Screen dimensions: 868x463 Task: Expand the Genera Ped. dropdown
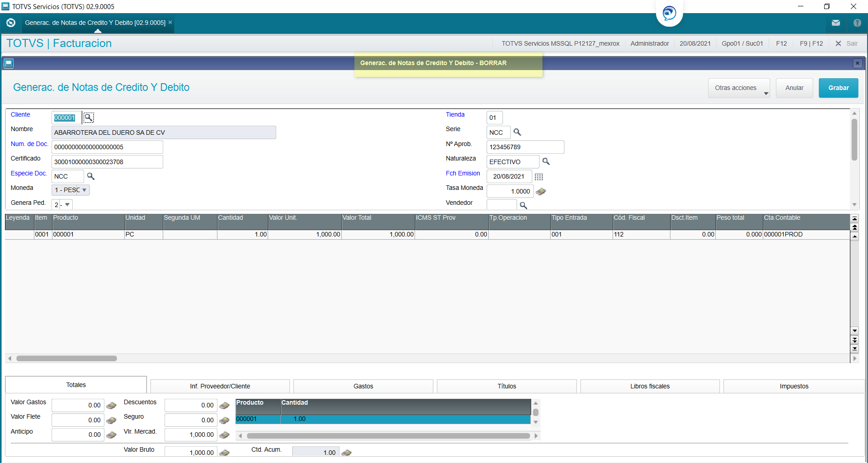67,204
